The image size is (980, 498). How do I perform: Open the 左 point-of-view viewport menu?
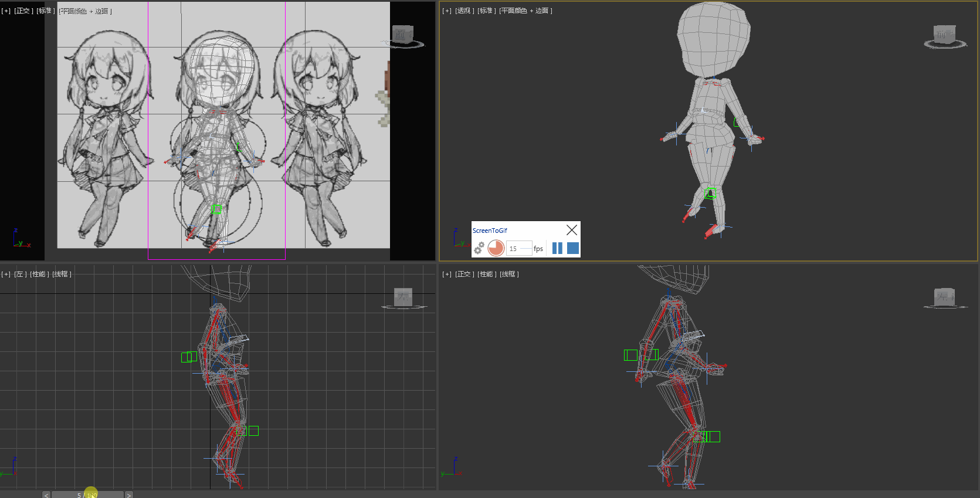[x=20, y=274]
